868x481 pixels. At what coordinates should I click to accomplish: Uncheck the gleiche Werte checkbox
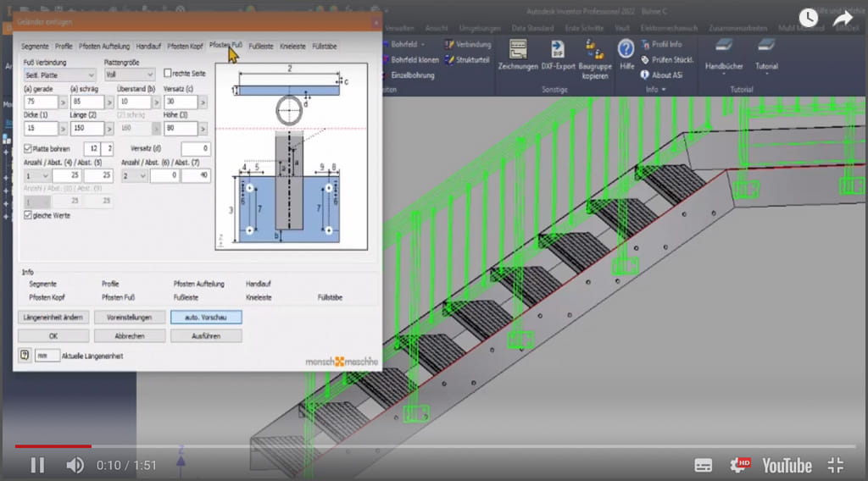click(x=28, y=216)
